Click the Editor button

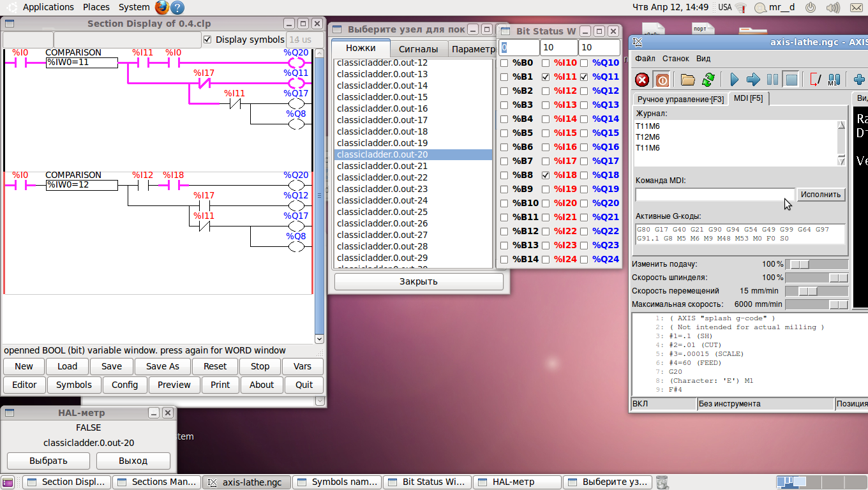pyautogui.click(x=24, y=385)
